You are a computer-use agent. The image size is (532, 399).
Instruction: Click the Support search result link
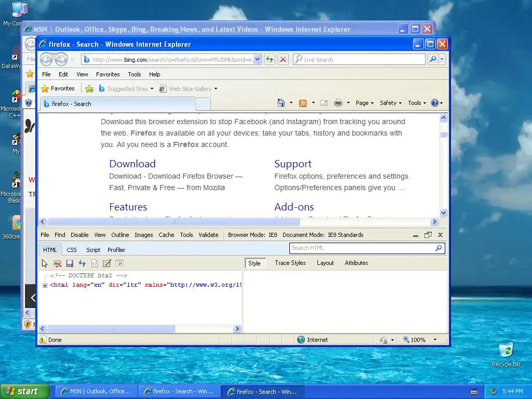[293, 164]
